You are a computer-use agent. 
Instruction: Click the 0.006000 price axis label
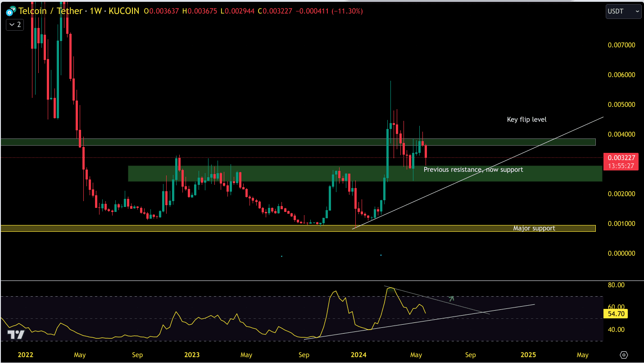click(x=621, y=75)
